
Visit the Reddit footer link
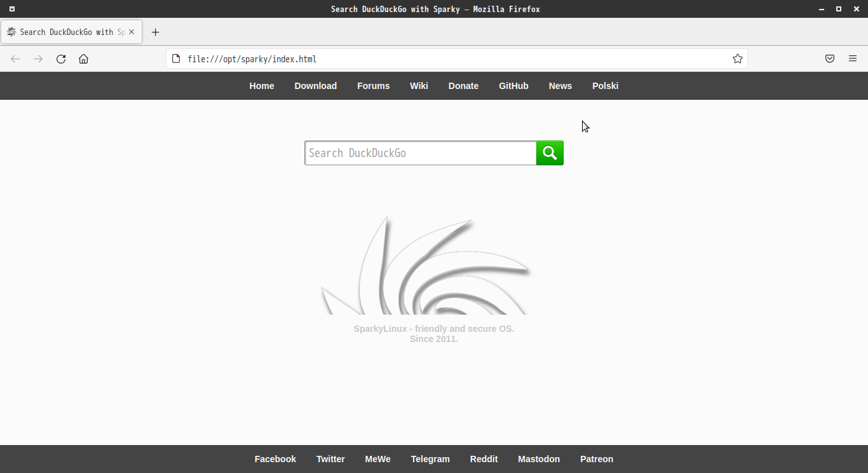(484, 459)
